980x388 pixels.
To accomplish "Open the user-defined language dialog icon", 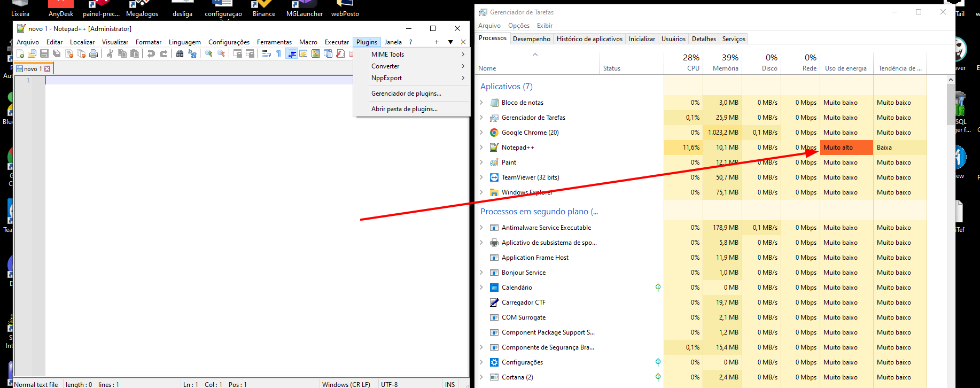I will (304, 53).
